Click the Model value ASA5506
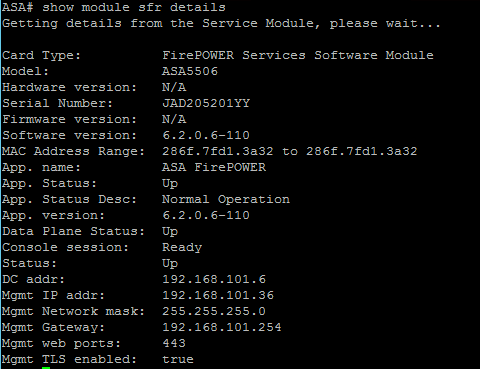This screenshot has width=480, height=369. click(x=190, y=71)
